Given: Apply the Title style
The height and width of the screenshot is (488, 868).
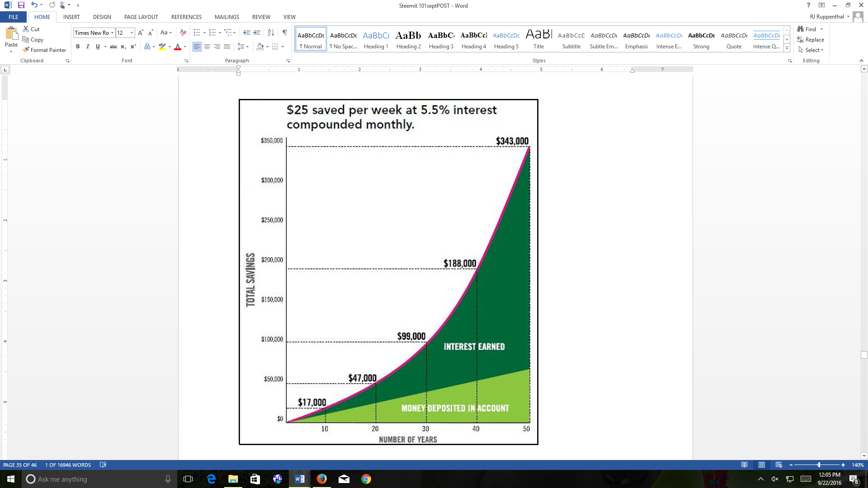Looking at the screenshot, I should point(539,39).
